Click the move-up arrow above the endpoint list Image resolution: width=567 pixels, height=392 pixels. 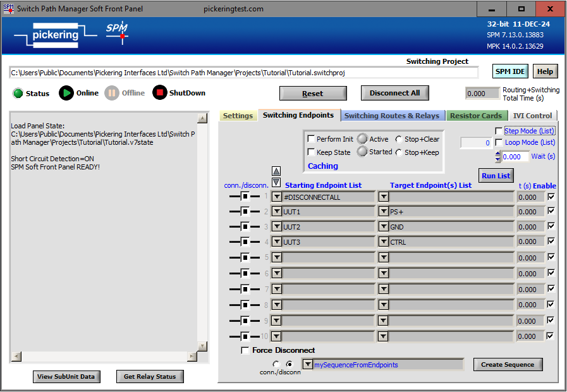coord(276,171)
